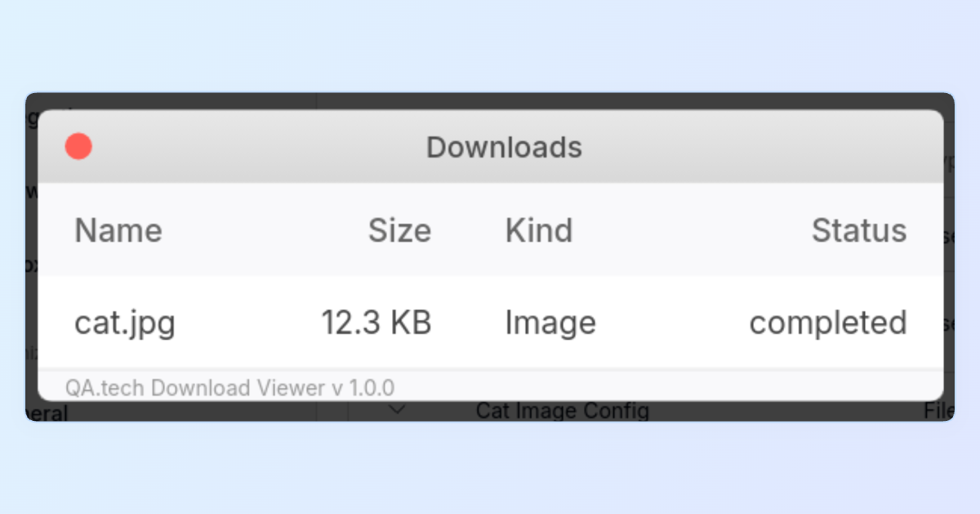This screenshot has width=980, height=514.
Task: Click the Downloads window title
Action: click(504, 148)
